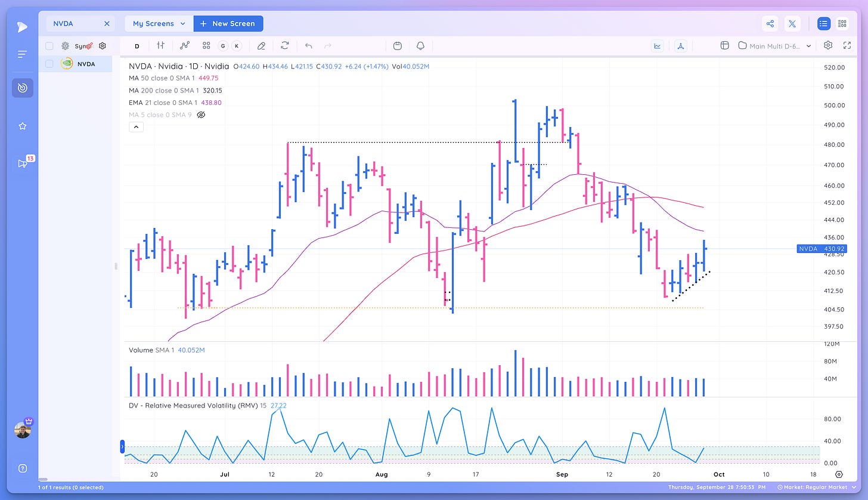
Task: Toggle the three-node network icon
Action: coord(681,45)
